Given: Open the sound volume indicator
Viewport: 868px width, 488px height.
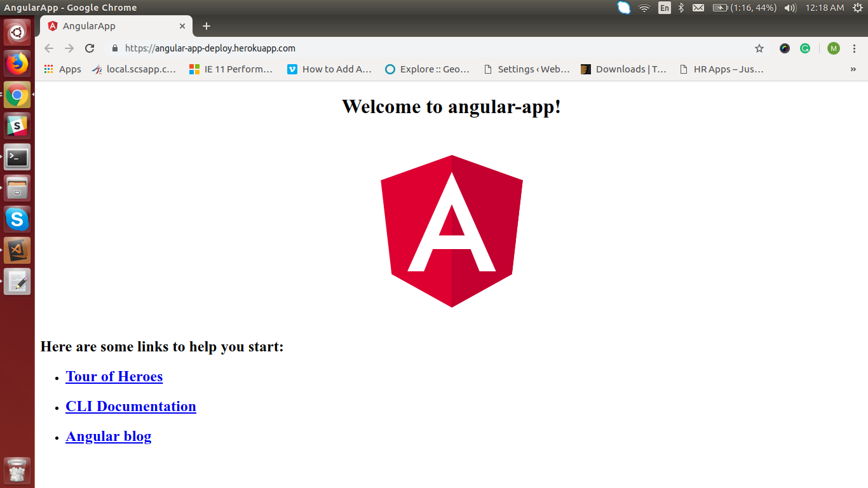Looking at the screenshot, I should (790, 8).
